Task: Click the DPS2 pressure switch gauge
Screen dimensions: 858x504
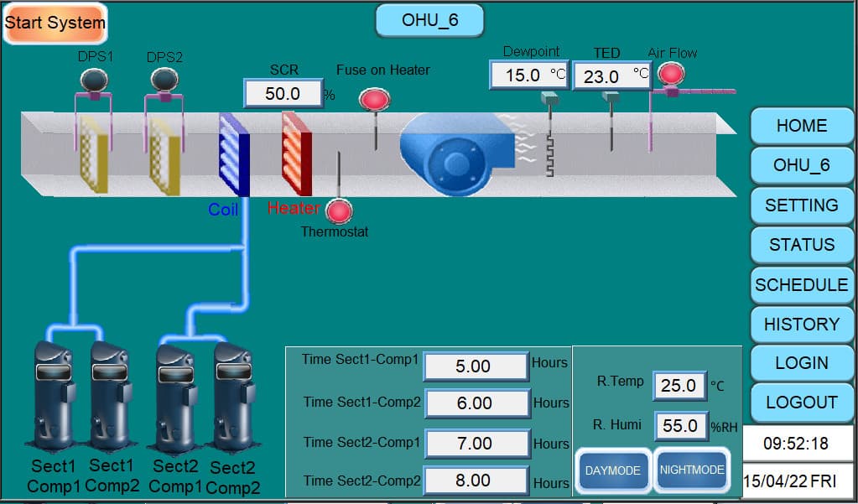Action: 164,81
